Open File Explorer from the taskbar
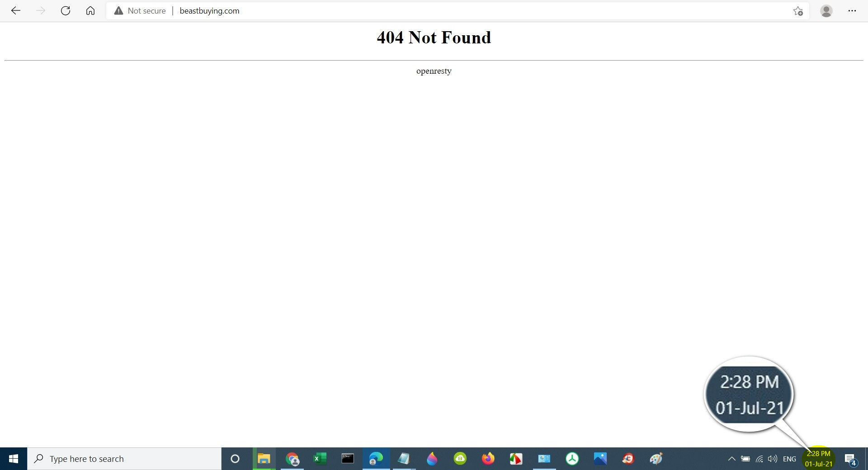 (x=264, y=459)
